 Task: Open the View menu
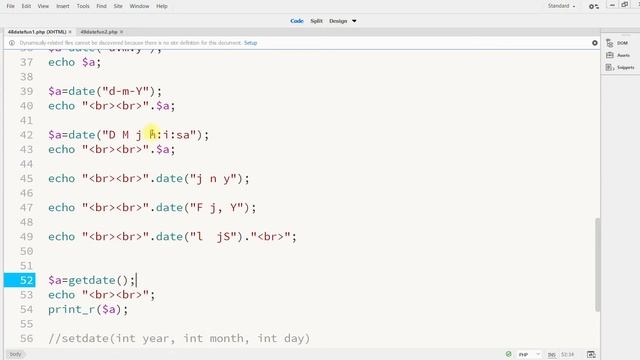tap(43, 6)
